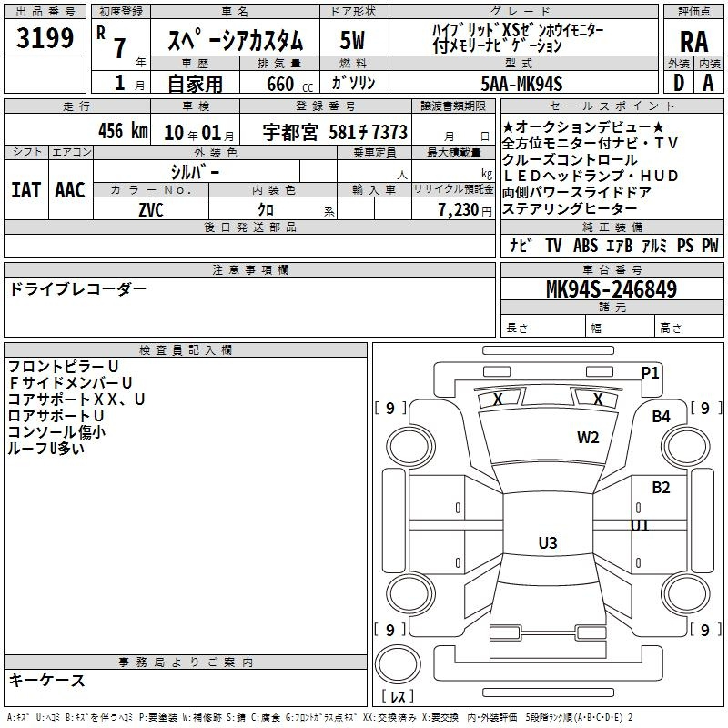Select the ドライブレコーダー note text

tap(77, 289)
